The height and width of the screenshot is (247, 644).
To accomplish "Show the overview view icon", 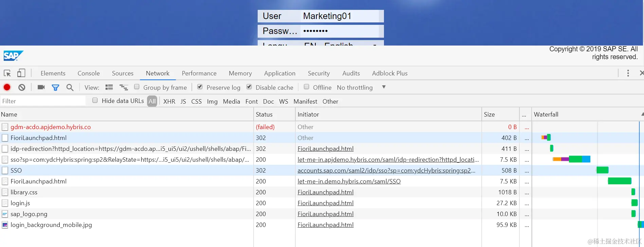I will pos(124,88).
